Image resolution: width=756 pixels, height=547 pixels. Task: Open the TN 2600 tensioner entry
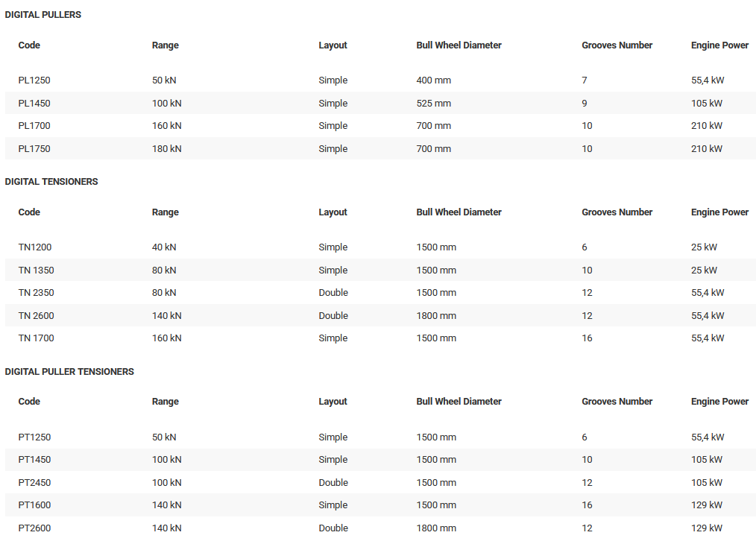point(37,316)
